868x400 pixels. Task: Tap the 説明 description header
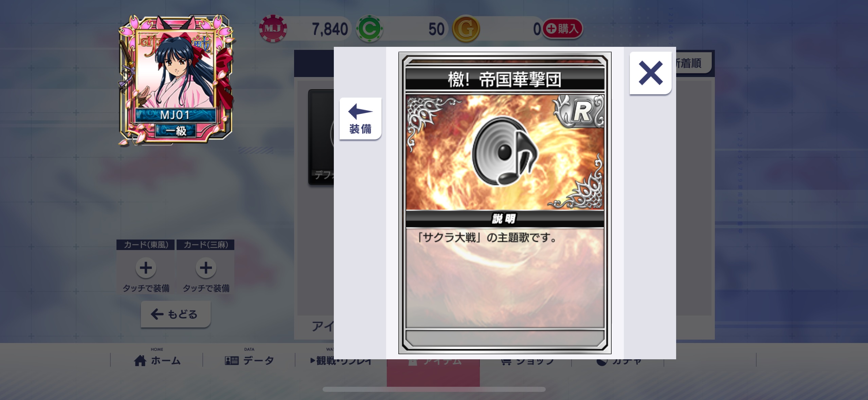point(505,219)
